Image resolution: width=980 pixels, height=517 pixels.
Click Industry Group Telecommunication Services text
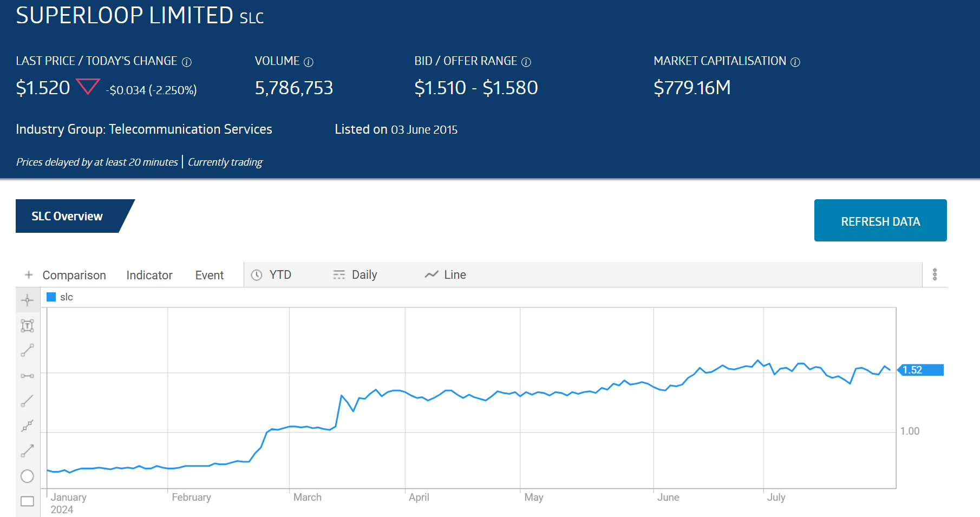pyautogui.click(x=144, y=129)
